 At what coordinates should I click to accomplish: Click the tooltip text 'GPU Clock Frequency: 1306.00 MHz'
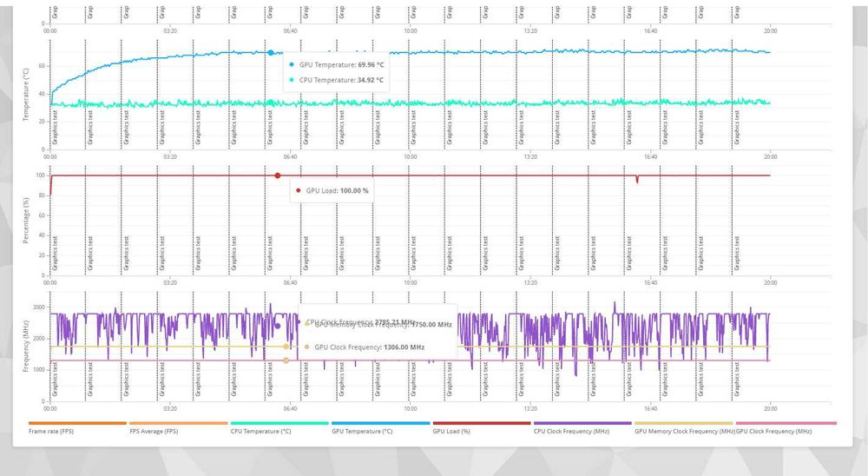[x=369, y=347]
